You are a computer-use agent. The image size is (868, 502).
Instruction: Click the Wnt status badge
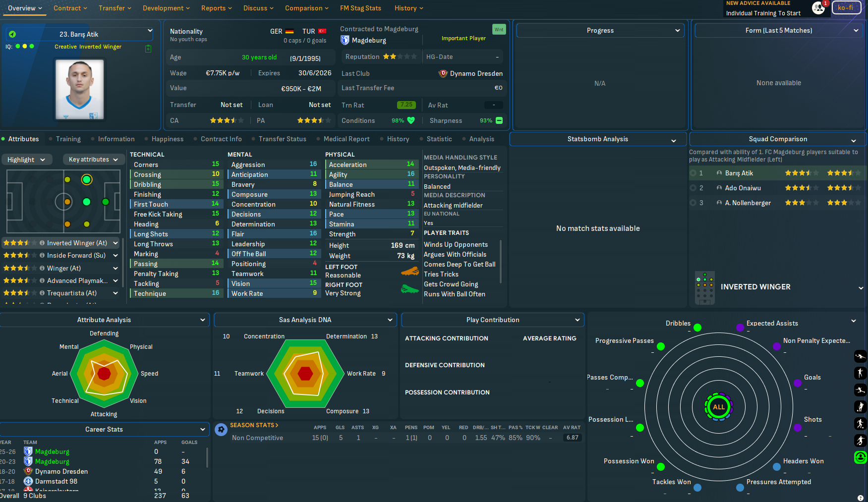click(x=499, y=29)
